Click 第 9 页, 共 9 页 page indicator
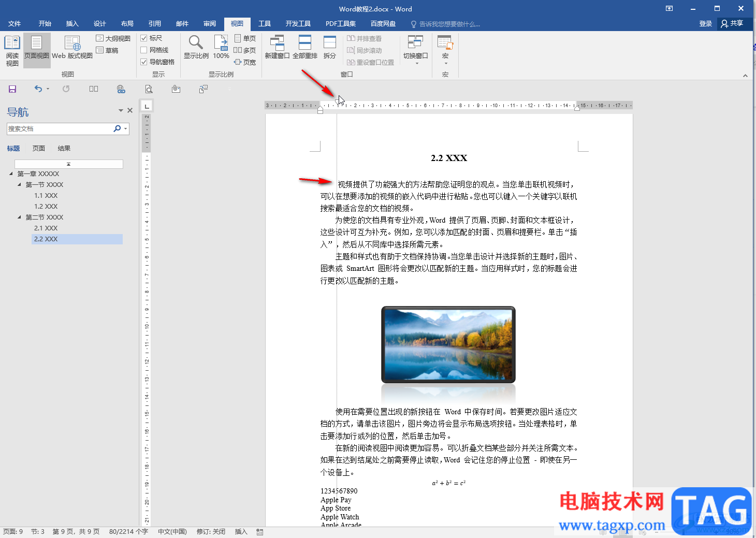Image resolution: width=756 pixels, height=538 pixels. coord(76,532)
